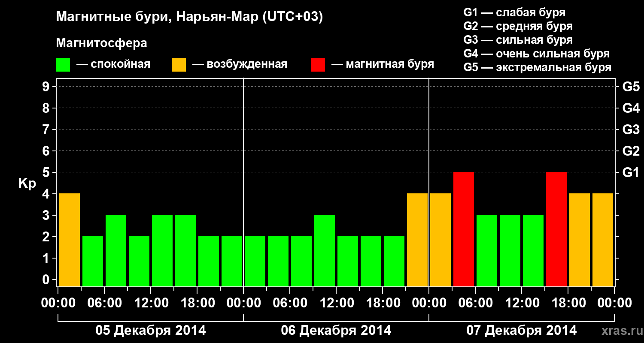644x343 pixels.
Task: Click the 'G1 — слабая буря' legend line
Action: [x=514, y=12]
